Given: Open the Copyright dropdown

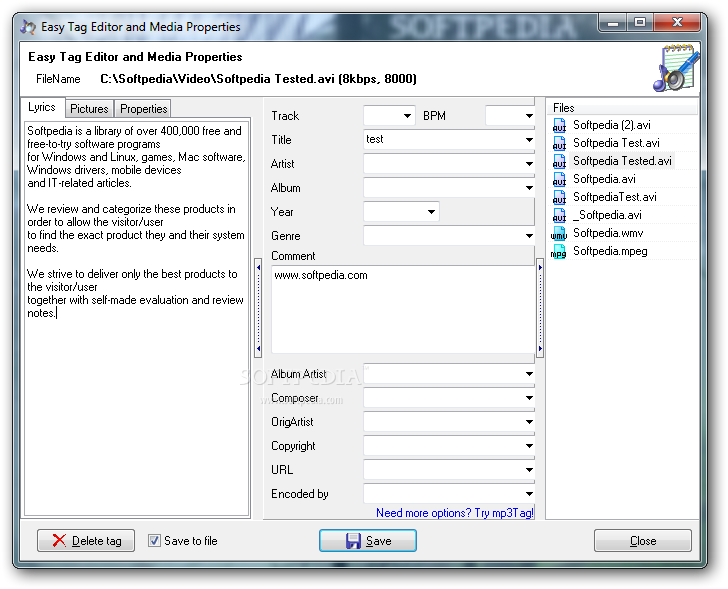Looking at the screenshot, I should click(529, 446).
